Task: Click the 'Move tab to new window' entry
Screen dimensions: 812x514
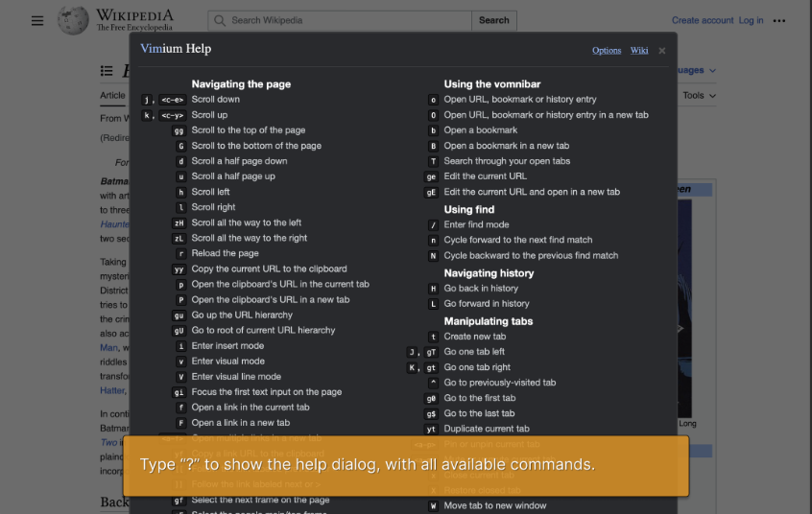Action: click(495, 505)
